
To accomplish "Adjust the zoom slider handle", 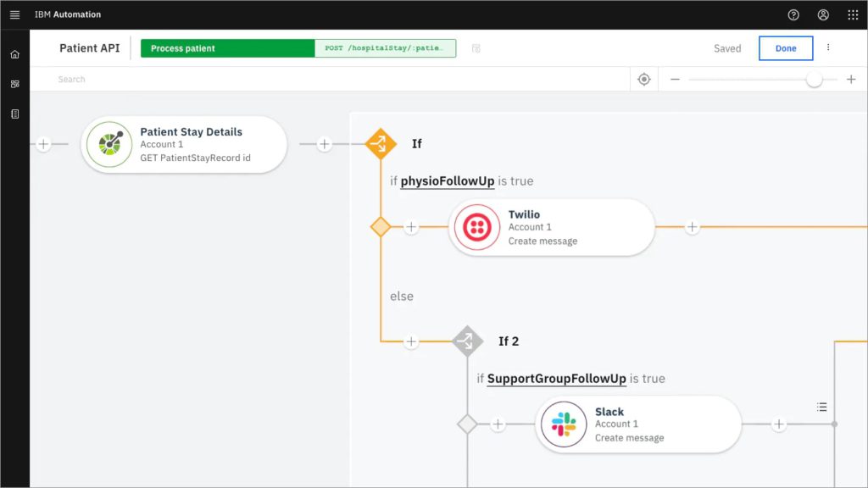I will (x=814, y=79).
